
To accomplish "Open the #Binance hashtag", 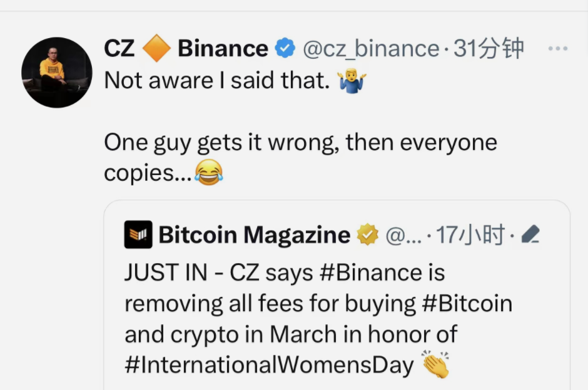I will pos(370,272).
